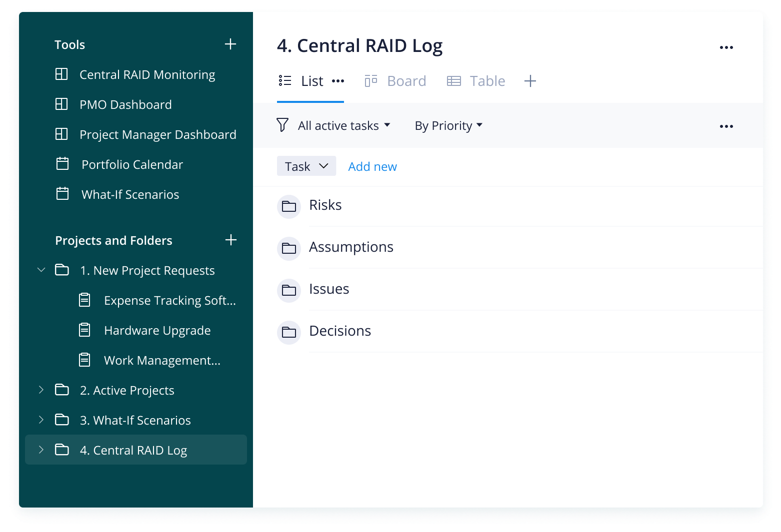Add a new view with the plus icon
The width and height of the screenshot is (781, 532).
[530, 81]
